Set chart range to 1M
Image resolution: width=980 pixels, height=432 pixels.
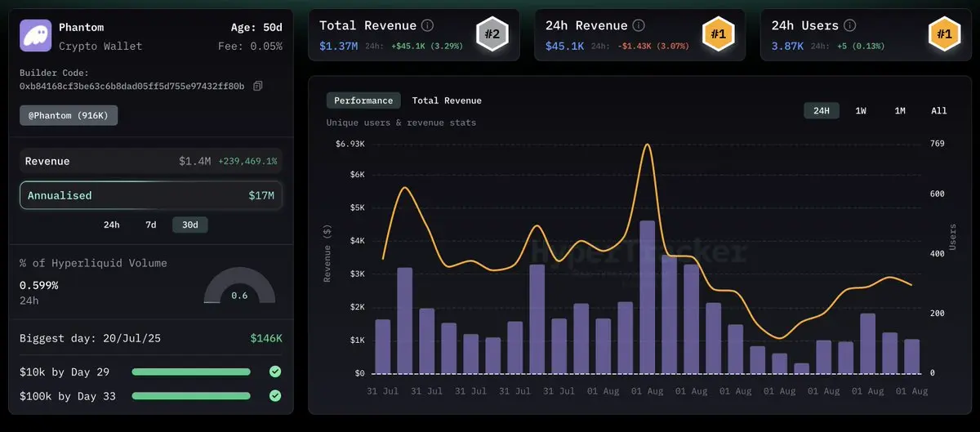[900, 110]
